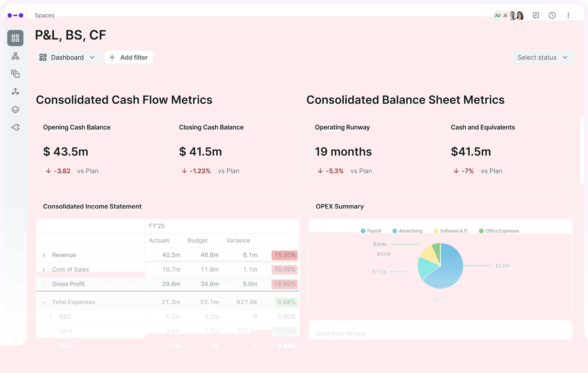Collapse the Total Expenses row
This screenshot has width=588, height=373.
44,302
